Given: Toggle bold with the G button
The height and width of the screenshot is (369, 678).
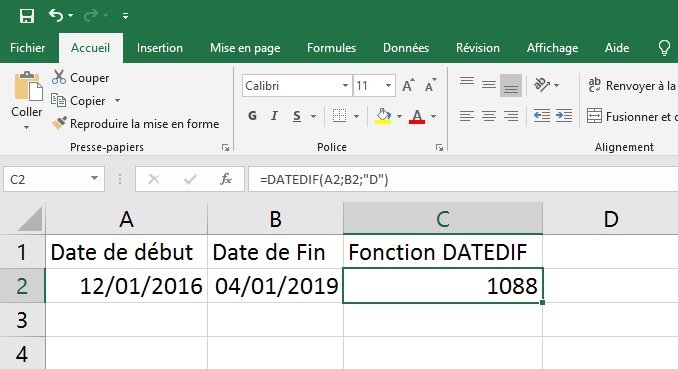Looking at the screenshot, I should 253,116.
